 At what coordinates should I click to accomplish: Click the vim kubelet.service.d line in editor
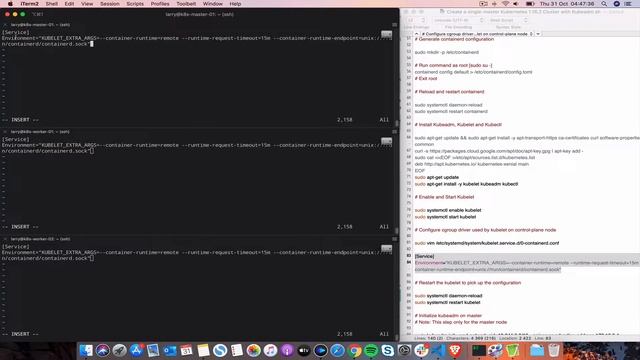(x=487, y=243)
